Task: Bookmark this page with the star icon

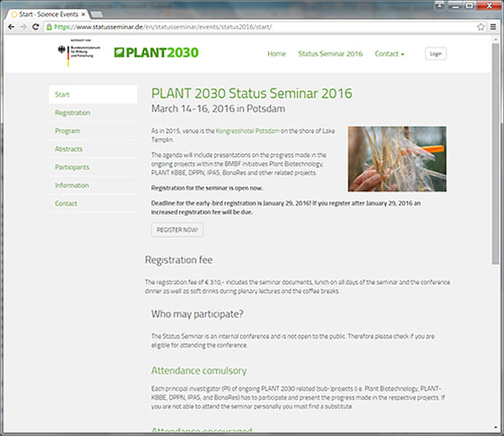Action: 481,27
